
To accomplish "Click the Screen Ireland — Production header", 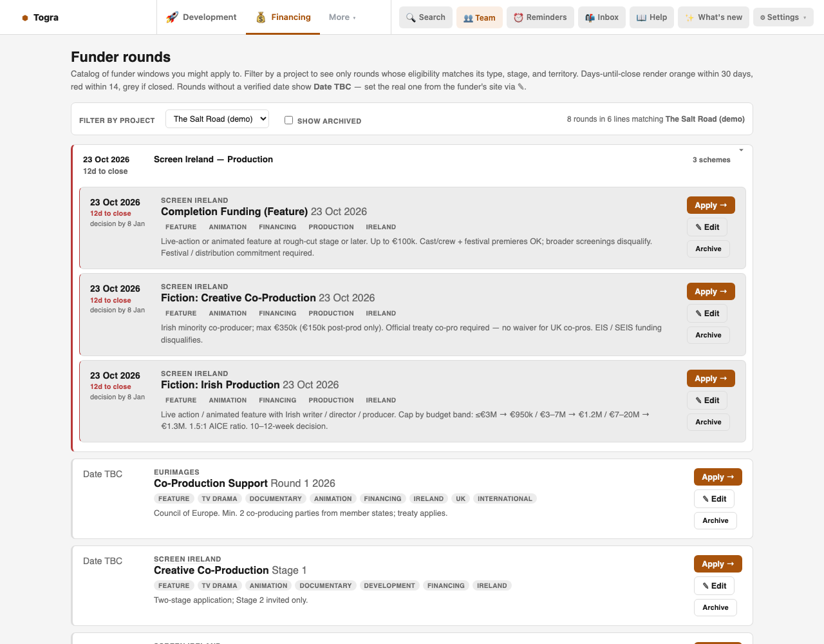I will [x=213, y=159].
